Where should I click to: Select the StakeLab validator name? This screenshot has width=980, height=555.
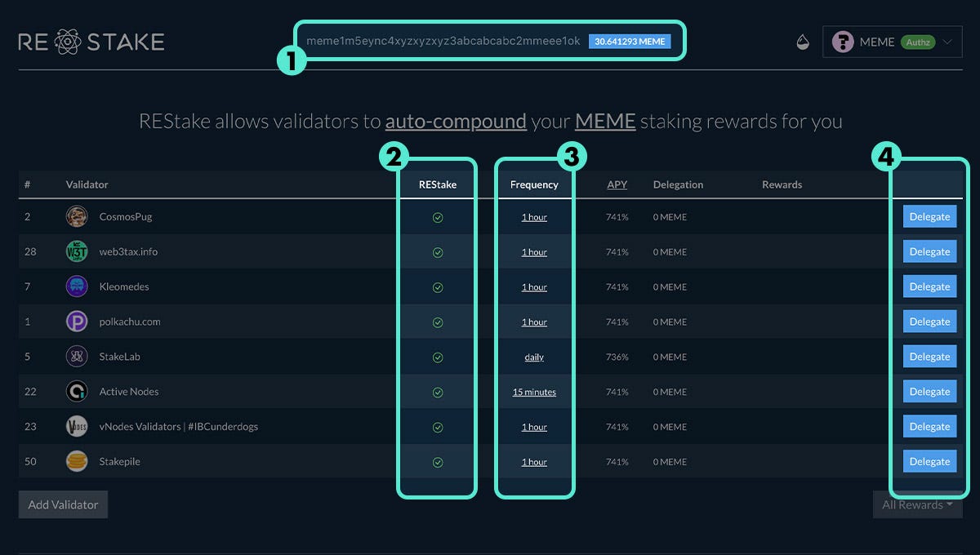(x=120, y=357)
